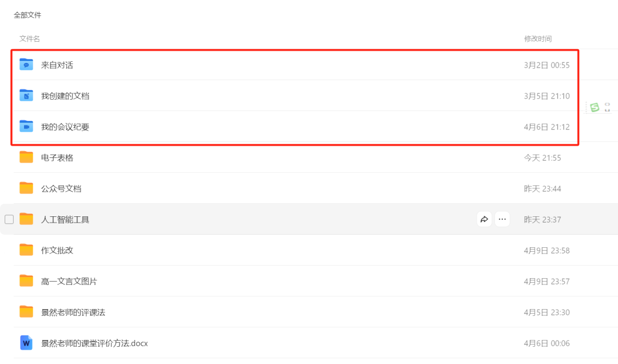Click the 公众号文档 orange folder icon
This screenshot has height=364, width=618.
[x=26, y=188]
